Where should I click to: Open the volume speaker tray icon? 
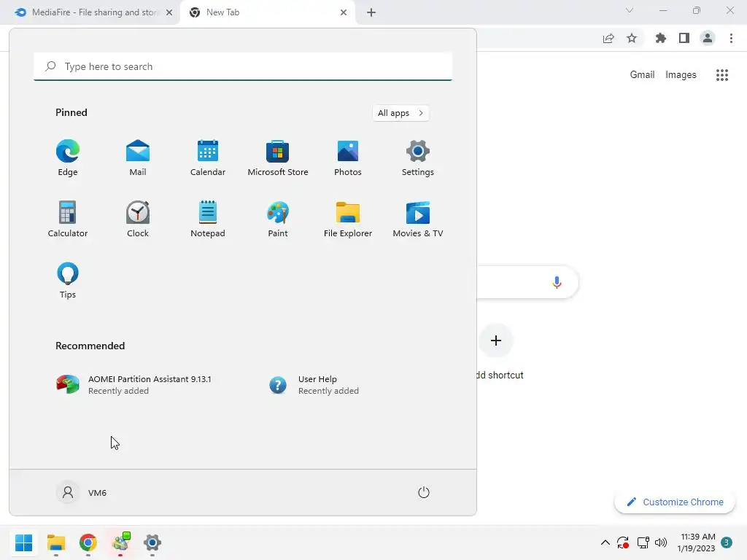(x=661, y=542)
